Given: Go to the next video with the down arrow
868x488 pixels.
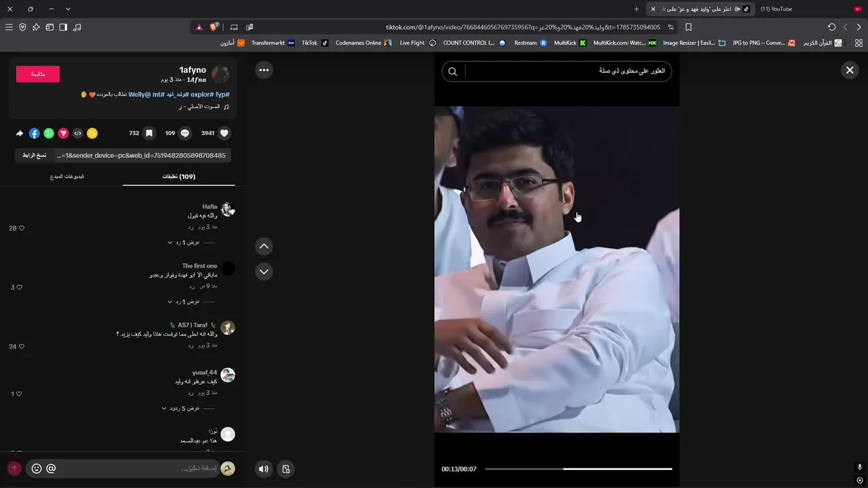Looking at the screenshot, I should tap(264, 271).
